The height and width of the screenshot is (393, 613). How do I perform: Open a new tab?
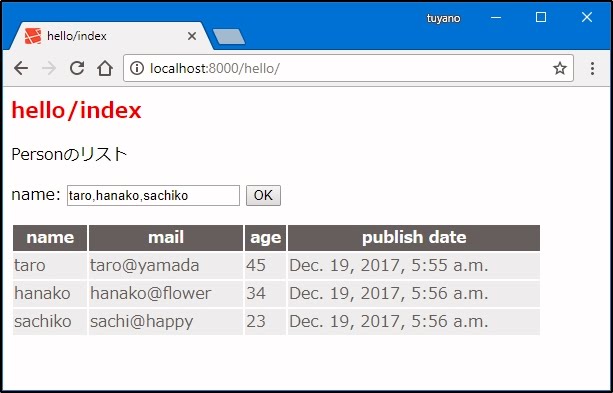point(229,36)
